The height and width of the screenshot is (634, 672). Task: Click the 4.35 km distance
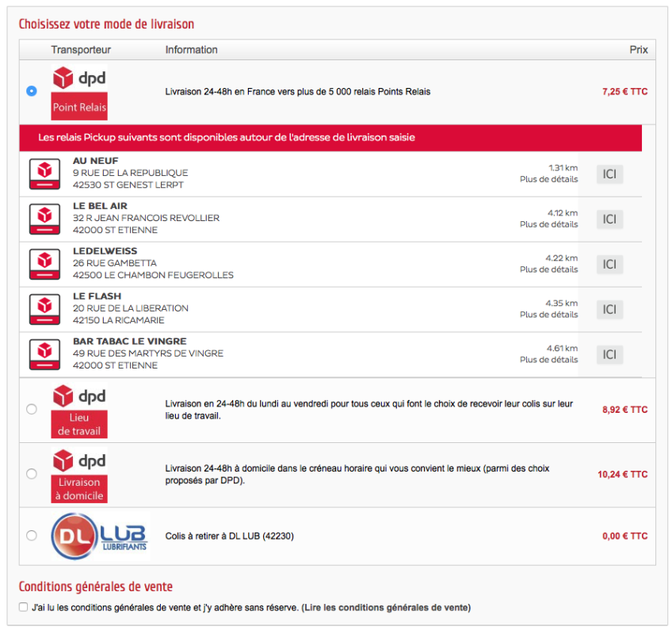561,303
